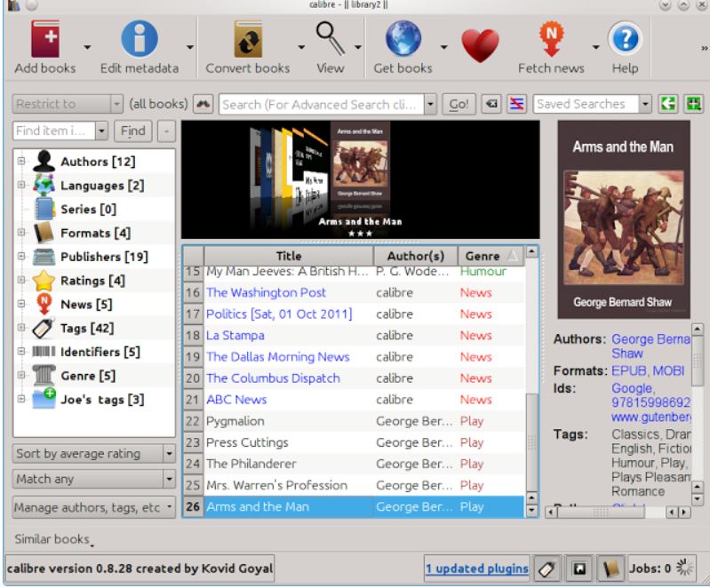Click the Fetch news icon

551,39
